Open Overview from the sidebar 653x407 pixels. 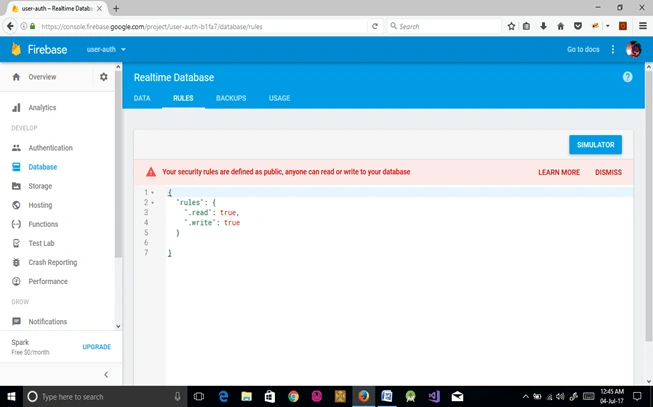coord(42,77)
